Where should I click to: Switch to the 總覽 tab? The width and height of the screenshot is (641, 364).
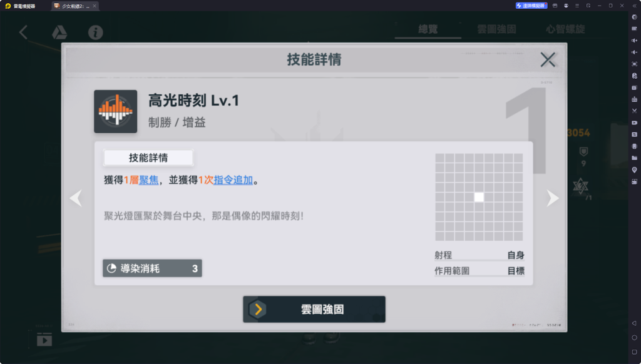coord(428,29)
